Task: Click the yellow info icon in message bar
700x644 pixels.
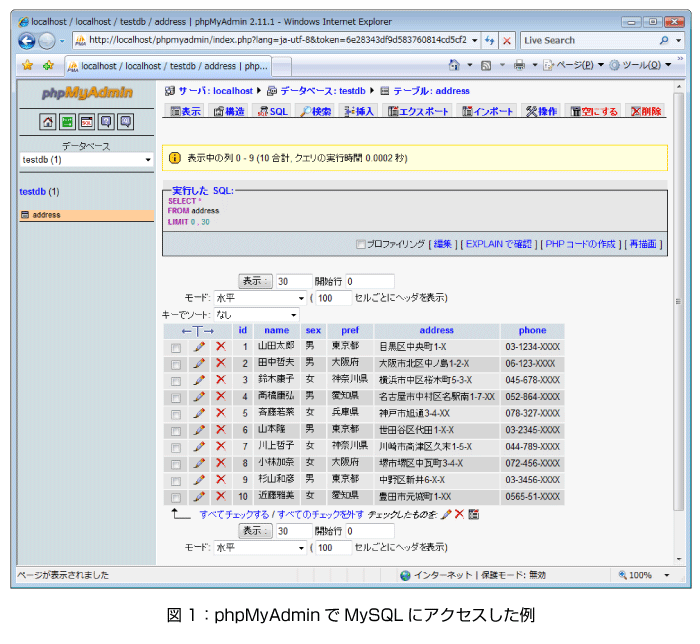Action: 175,158
